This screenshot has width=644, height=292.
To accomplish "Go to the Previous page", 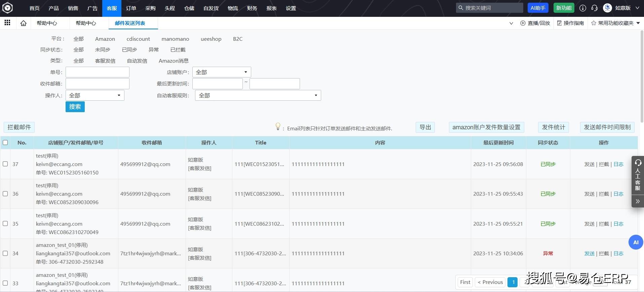I will pos(490,282).
